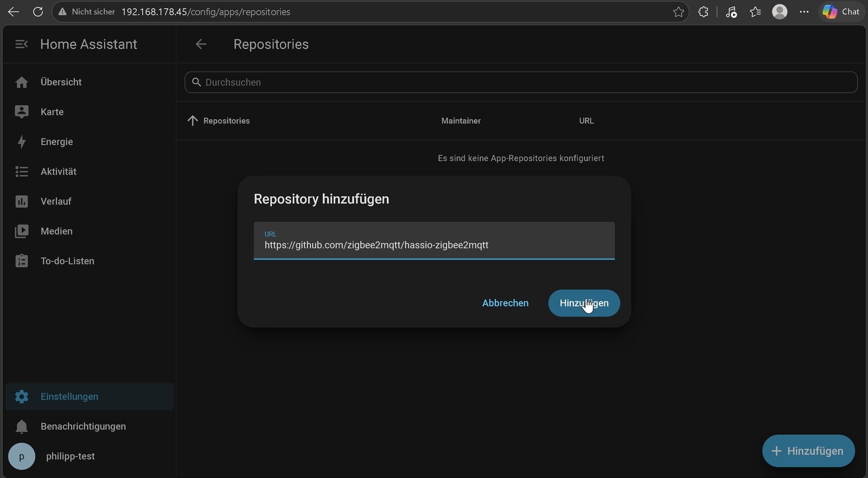Bookmark page with star icon
This screenshot has width=868, height=478.
678,11
